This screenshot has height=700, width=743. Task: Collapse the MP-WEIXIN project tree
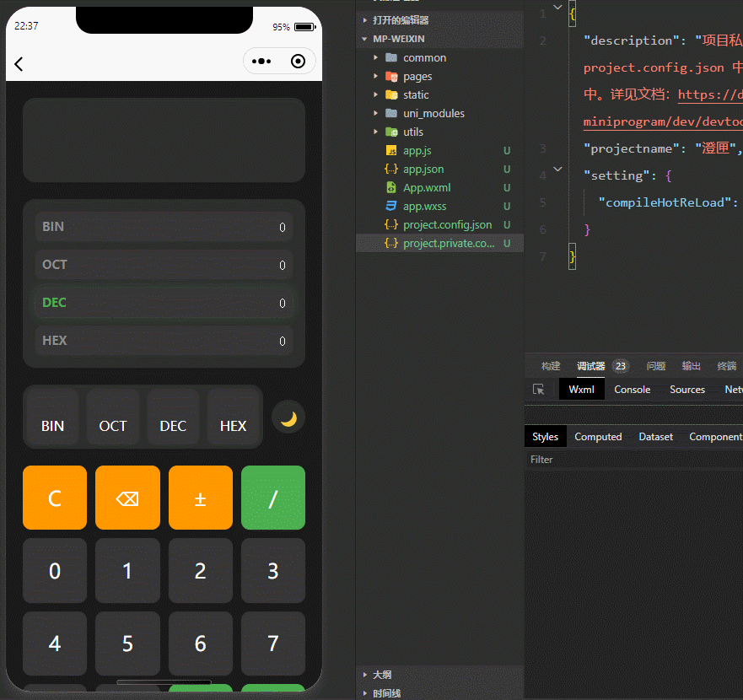(x=439, y=39)
